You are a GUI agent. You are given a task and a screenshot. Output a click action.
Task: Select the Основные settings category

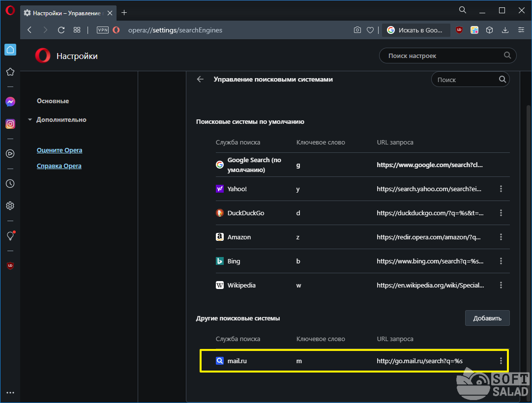(x=53, y=101)
